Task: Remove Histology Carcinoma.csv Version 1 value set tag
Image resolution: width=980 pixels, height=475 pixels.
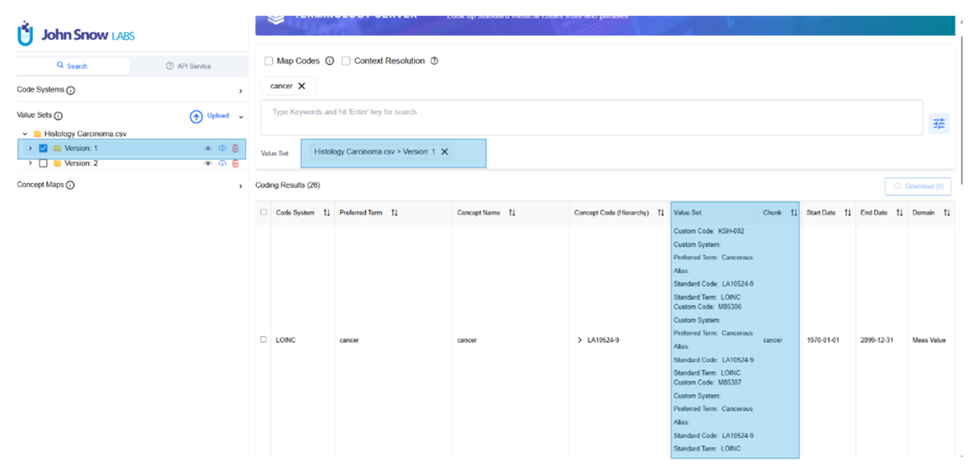Action: coord(445,152)
